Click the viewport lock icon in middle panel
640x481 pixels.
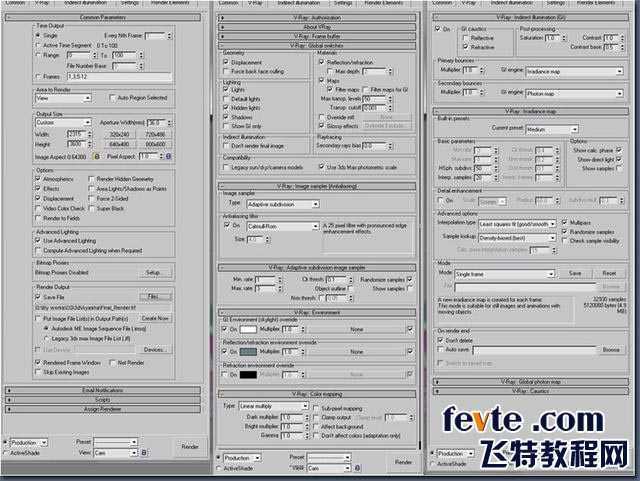click(357, 468)
